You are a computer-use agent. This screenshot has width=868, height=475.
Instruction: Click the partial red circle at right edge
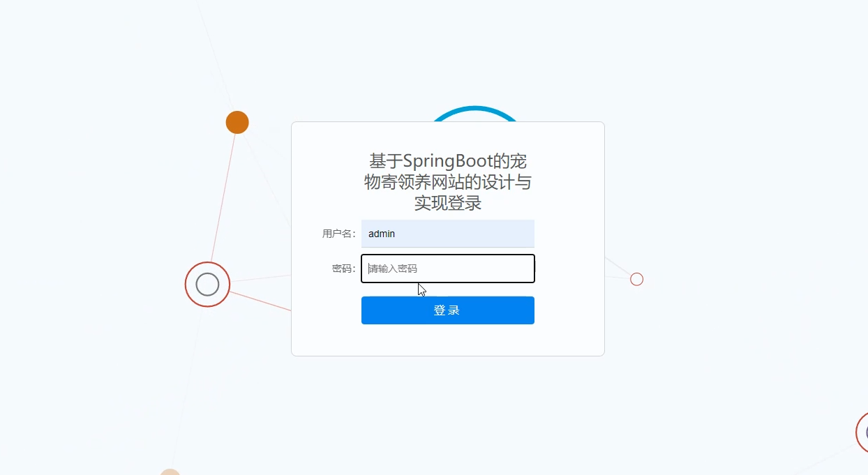(x=862, y=432)
